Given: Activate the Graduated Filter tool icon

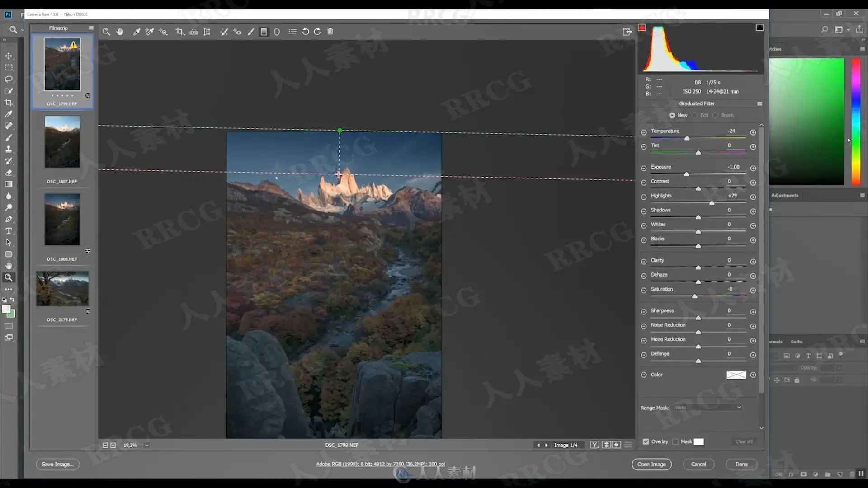Looking at the screenshot, I should pyautogui.click(x=264, y=32).
